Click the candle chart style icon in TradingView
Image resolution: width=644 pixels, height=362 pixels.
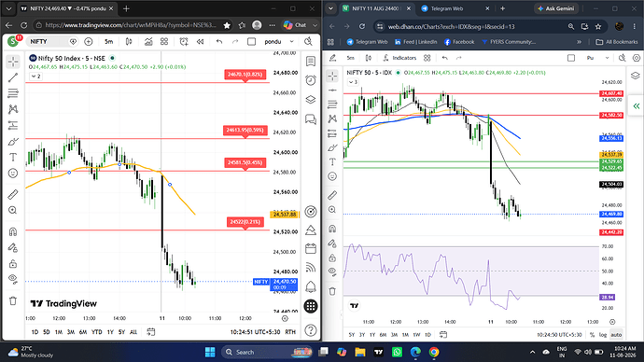129,41
